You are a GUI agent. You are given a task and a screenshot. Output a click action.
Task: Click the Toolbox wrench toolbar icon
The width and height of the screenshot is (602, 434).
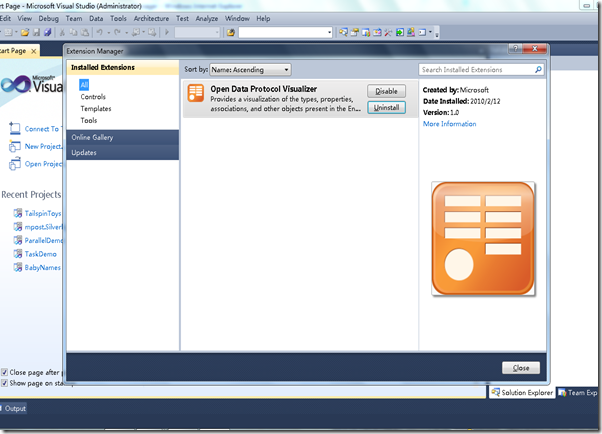click(388, 32)
